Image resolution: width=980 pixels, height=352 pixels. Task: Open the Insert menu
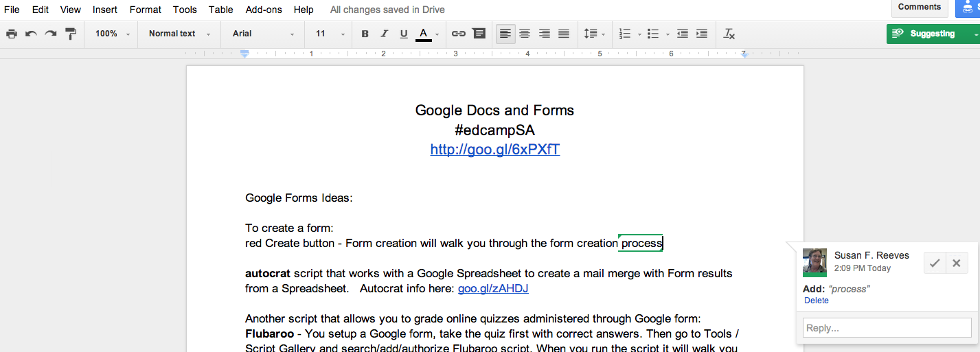105,10
